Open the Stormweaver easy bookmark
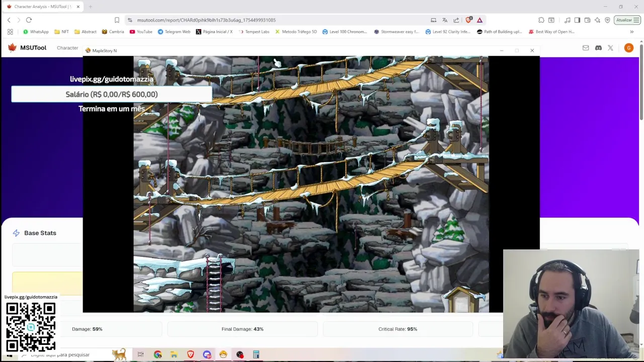 tap(396, 32)
